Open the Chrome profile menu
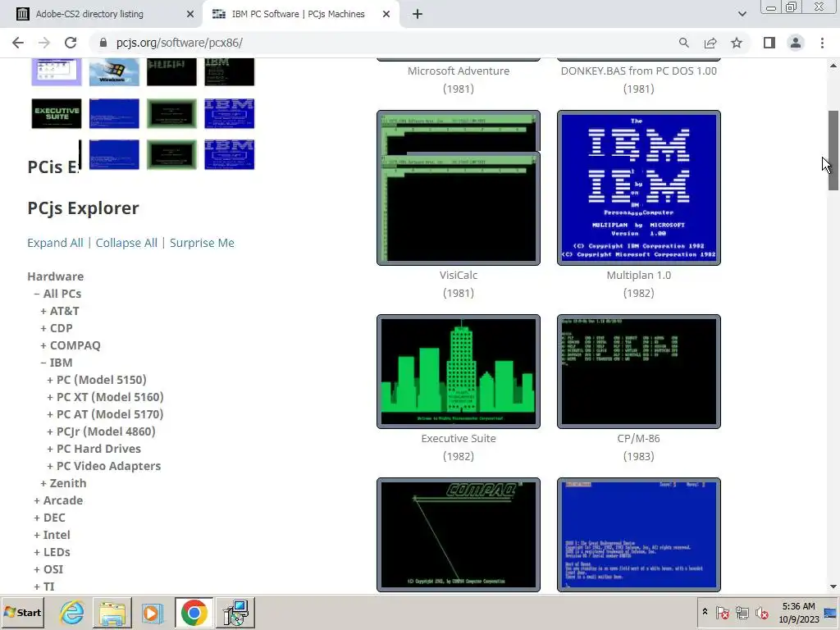Image resolution: width=840 pixels, height=630 pixels. point(796,43)
